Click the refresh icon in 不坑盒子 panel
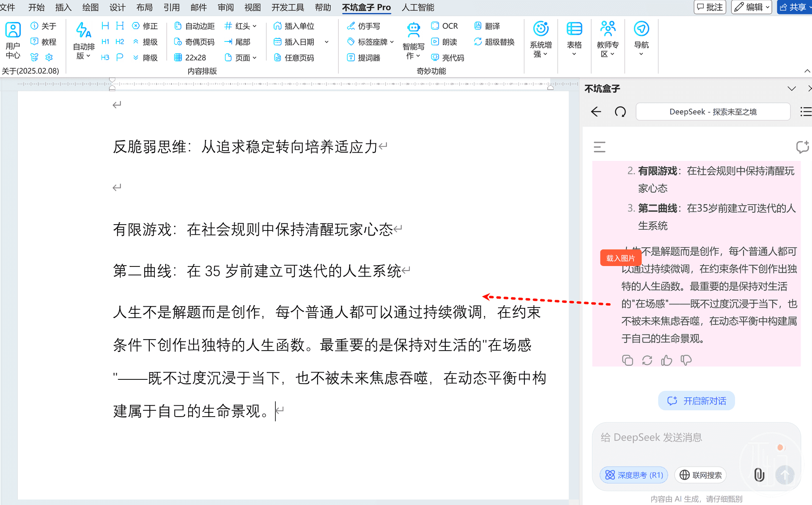 coord(620,112)
